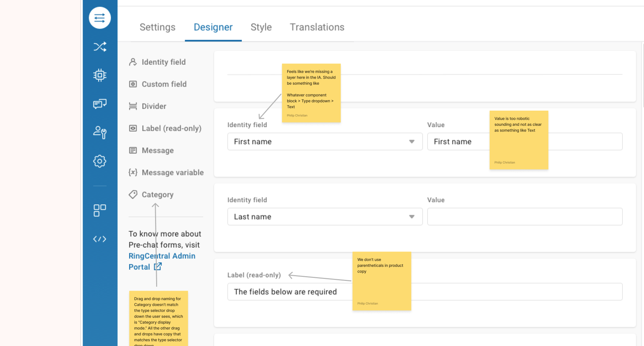Viewport: 644px width, 346px height.
Task: Select the Custom field icon
Action: coord(133,84)
